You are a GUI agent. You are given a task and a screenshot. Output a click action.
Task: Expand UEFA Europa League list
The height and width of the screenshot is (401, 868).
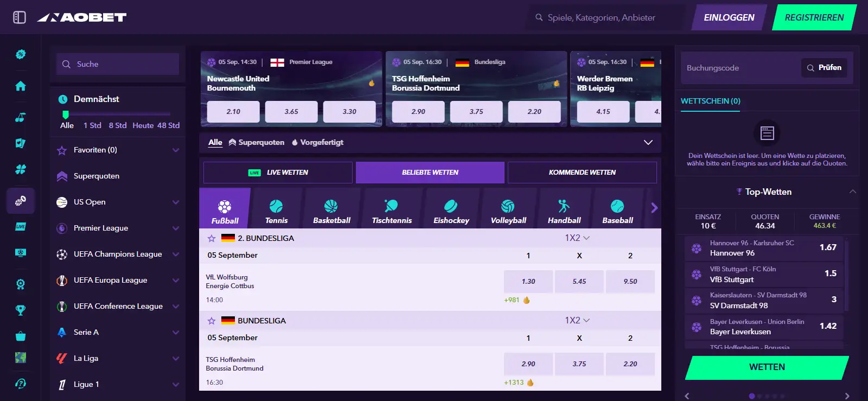point(176,280)
